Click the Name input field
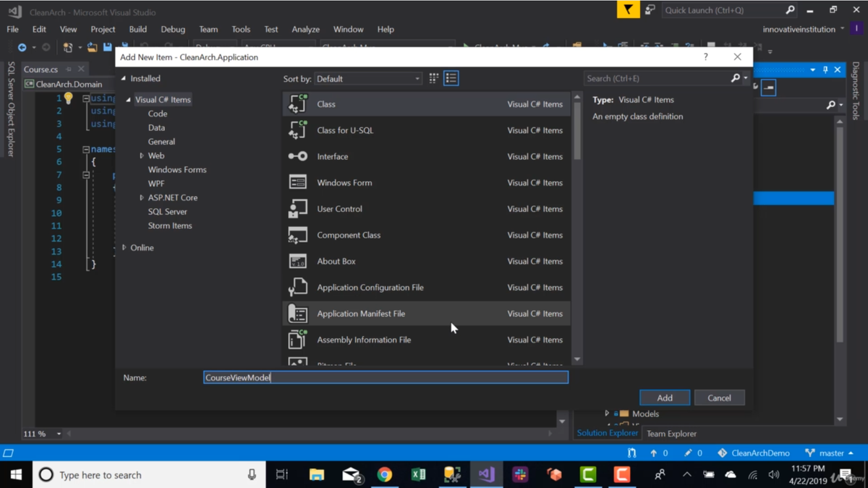The height and width of the screenshot is (488, 868). point(386,377)
